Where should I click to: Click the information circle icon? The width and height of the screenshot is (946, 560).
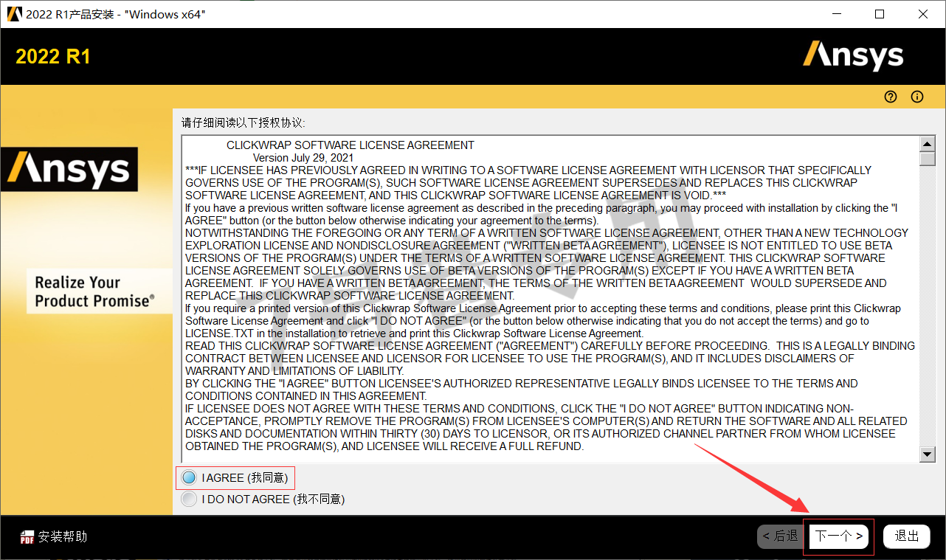pyautogui.click(x=917, y=97)
